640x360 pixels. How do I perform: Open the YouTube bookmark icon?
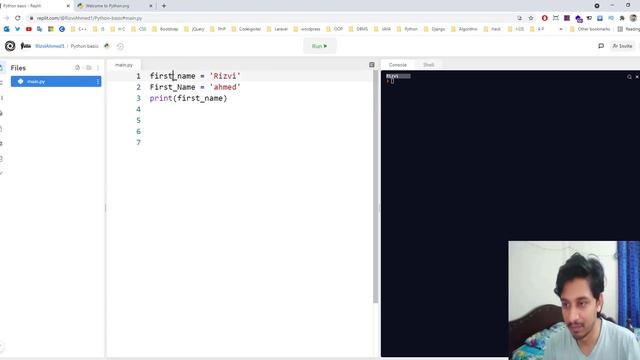[29, 29]
